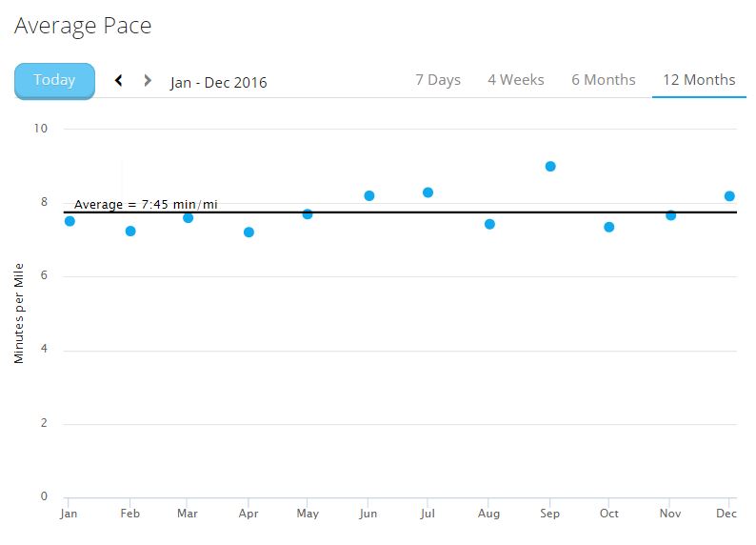This screenshot has width=756, height=545.
Task: Click the March pace dot
Action: [x=189, y=218]
